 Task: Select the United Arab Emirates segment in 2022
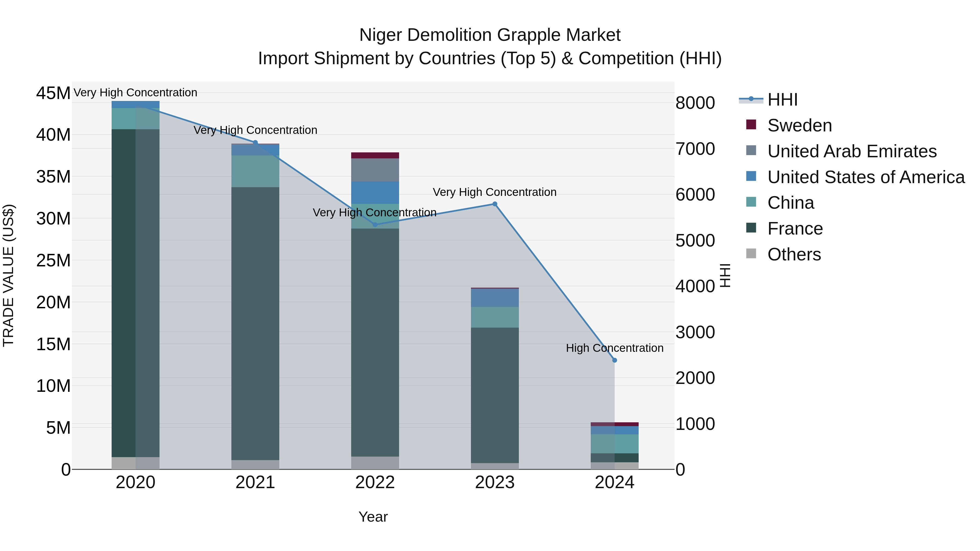pos(375,170)
